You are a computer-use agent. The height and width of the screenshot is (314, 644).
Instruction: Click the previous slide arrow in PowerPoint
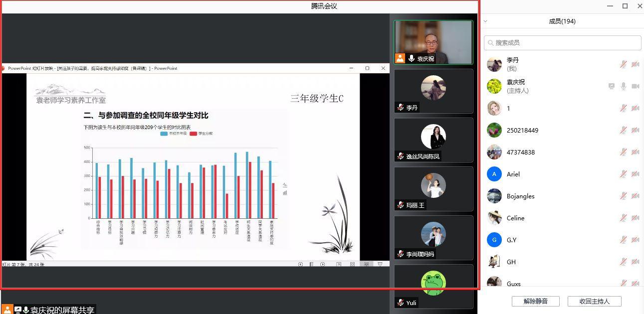(300, 264)
